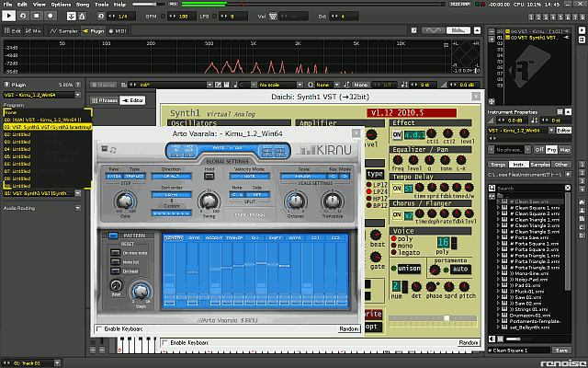588x368 pixels.
Task: Click the spectrum view toggle icon
Action: point(458,30)
